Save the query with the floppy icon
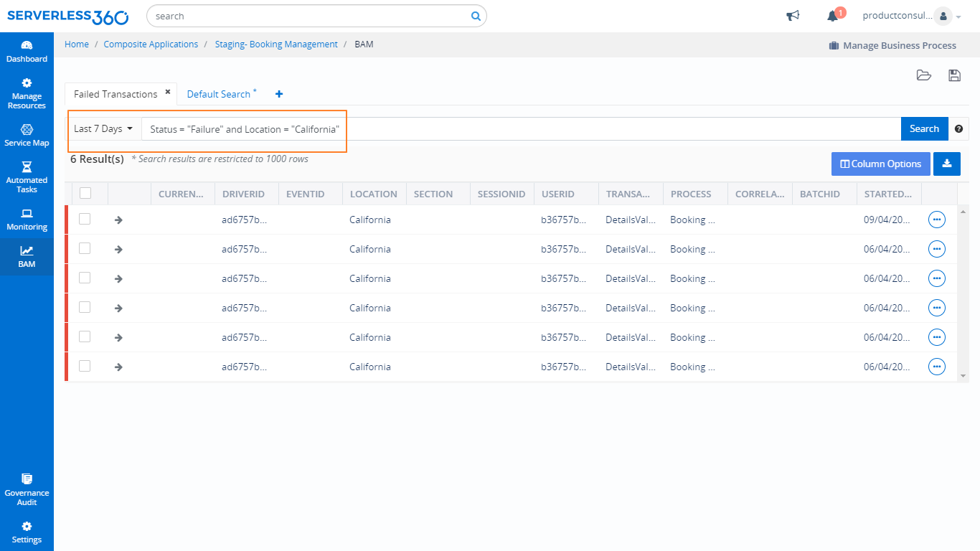 [x=954, y=75]
